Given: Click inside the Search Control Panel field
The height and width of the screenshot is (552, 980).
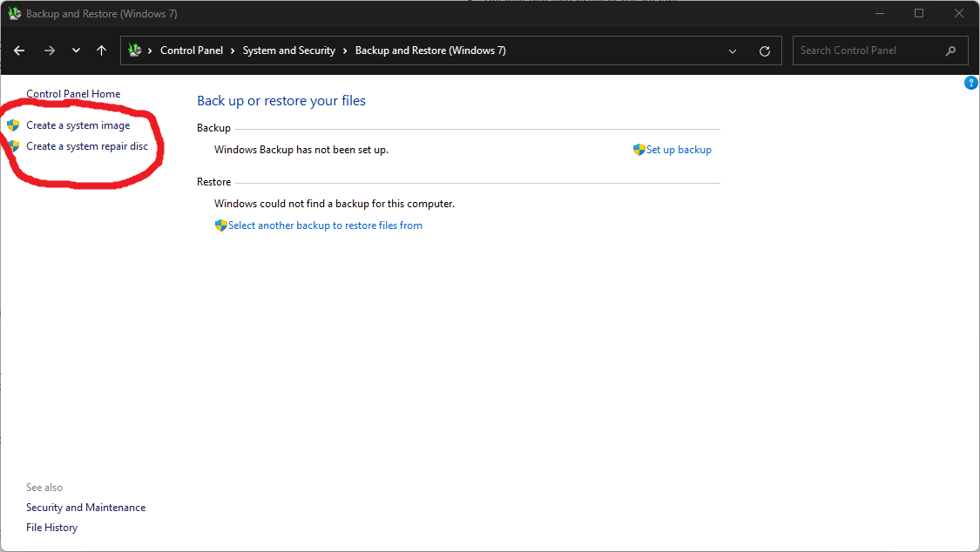Looking at the screenshot, I should (x=862, y=50).
